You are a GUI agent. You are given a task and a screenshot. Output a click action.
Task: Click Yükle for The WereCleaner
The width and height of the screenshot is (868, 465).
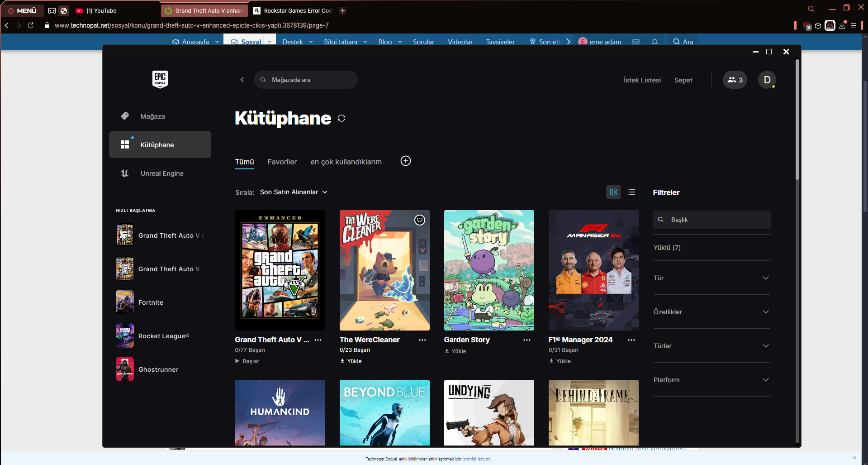point(351,361)
